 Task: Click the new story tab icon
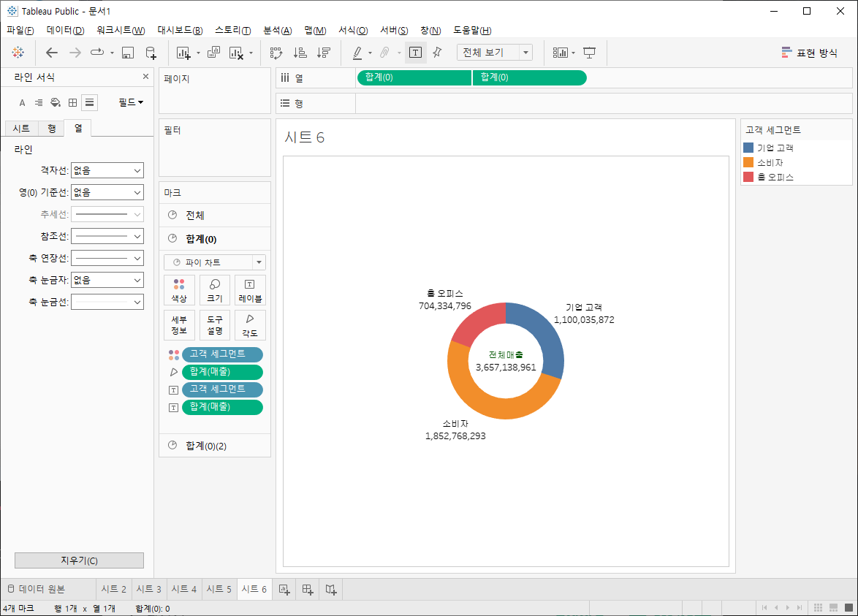pos(331,589)
